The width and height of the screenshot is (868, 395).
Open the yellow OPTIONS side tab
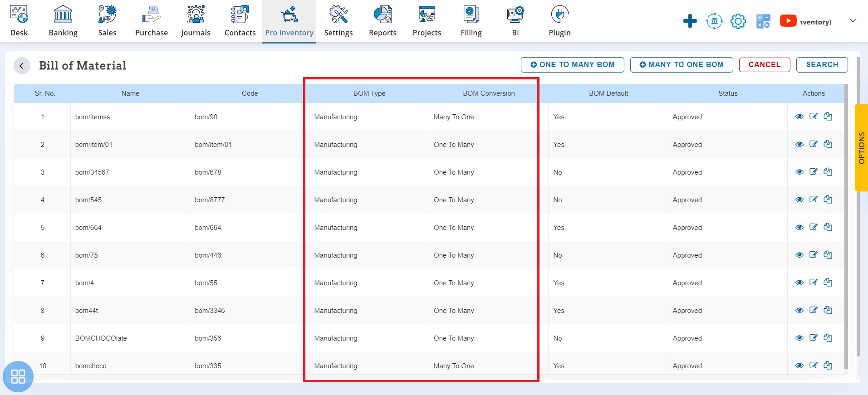pyautogui.click(x=861, y=148)
